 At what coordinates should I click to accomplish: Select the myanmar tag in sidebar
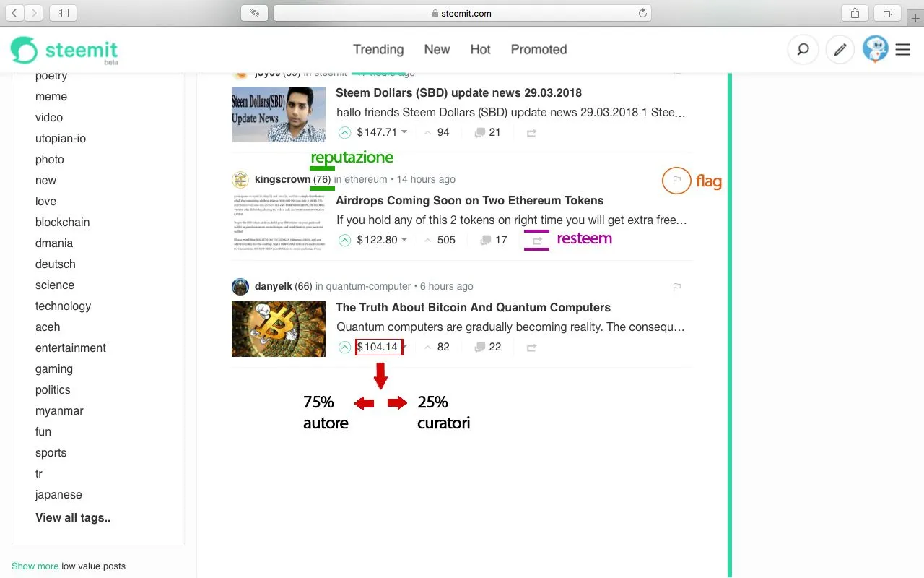pyautogui.click(x=59, y=410)
